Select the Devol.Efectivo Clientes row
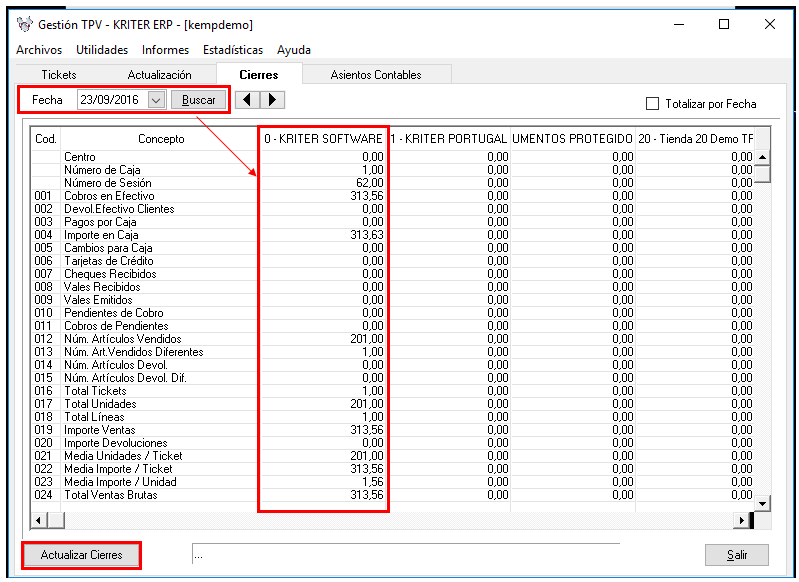 pyautogui.click(x=392, y=208)
